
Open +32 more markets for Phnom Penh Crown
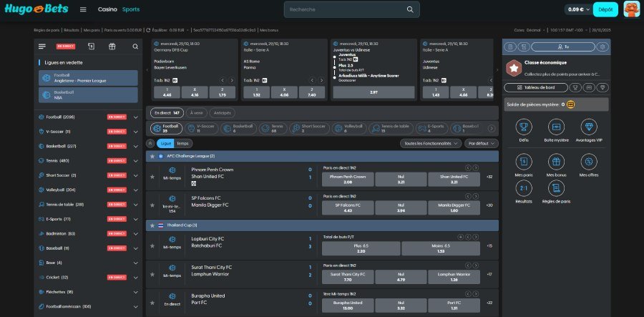click(x=489, y=177)
